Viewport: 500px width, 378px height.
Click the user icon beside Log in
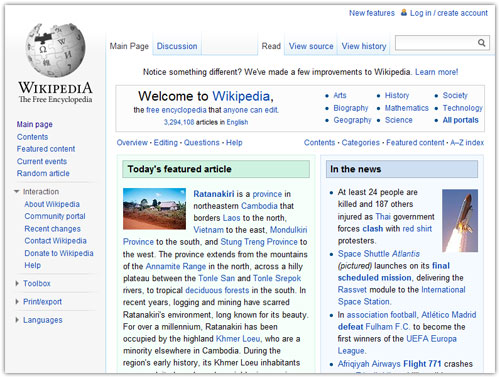pos(404,13)
